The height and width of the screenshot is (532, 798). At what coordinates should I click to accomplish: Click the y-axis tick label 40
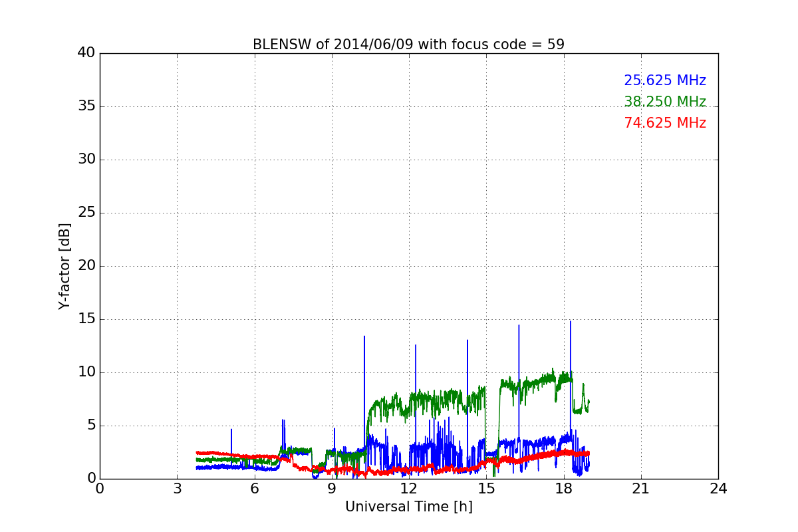coord(86,53)
